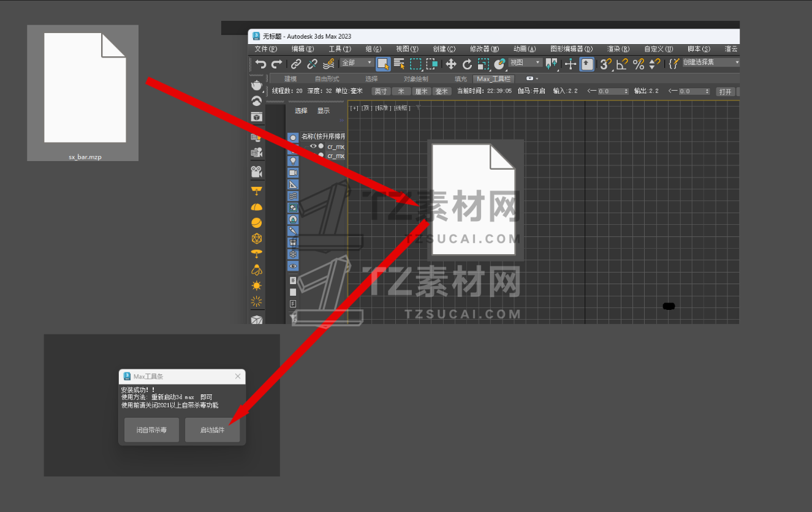This screenshot has height=512, width=812.
Task: Click the [顶] viewport view label
Action: pos(366,108)
